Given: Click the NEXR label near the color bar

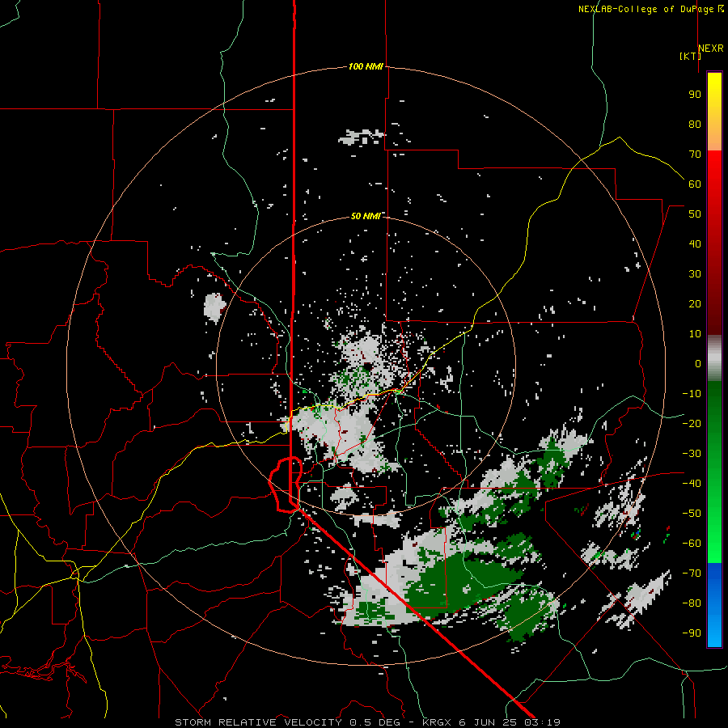Looking at the screenshot, I should tap(711, 49).
